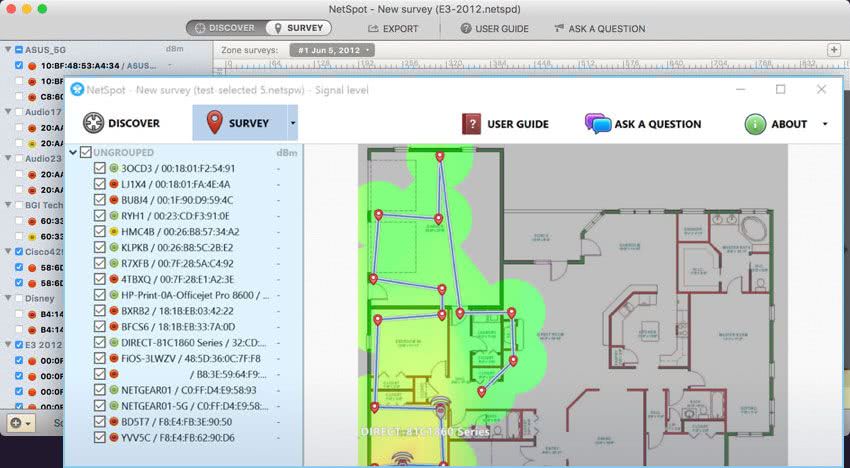This screenshot has width=850, height=468.
Task: Open the Survey dropdown arrow
Action: (293, 123)
